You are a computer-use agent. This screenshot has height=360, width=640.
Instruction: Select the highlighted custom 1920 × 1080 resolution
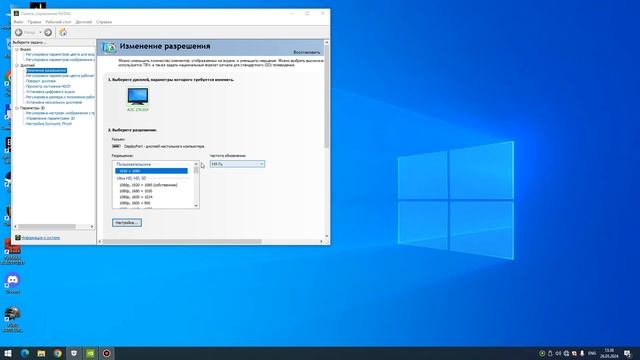pos(151,171)
